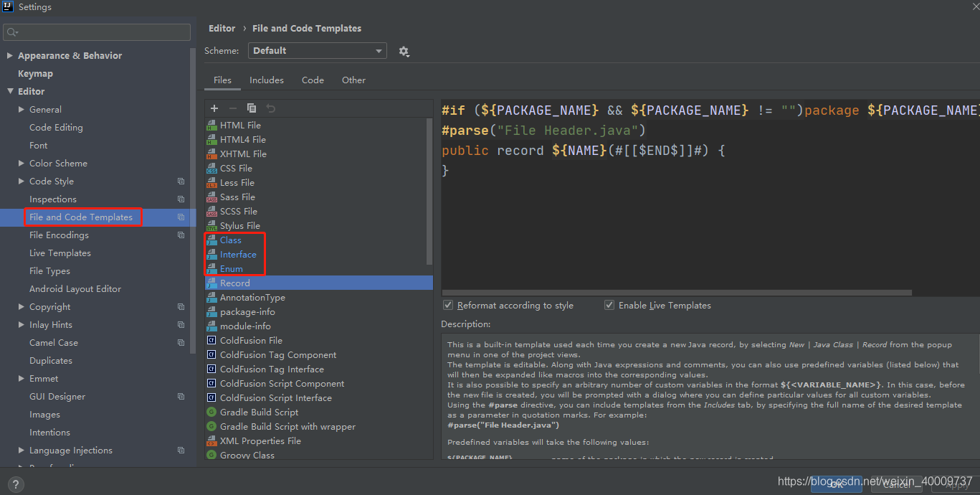
Task: Open Font settings
Action: tap(39, 146)
